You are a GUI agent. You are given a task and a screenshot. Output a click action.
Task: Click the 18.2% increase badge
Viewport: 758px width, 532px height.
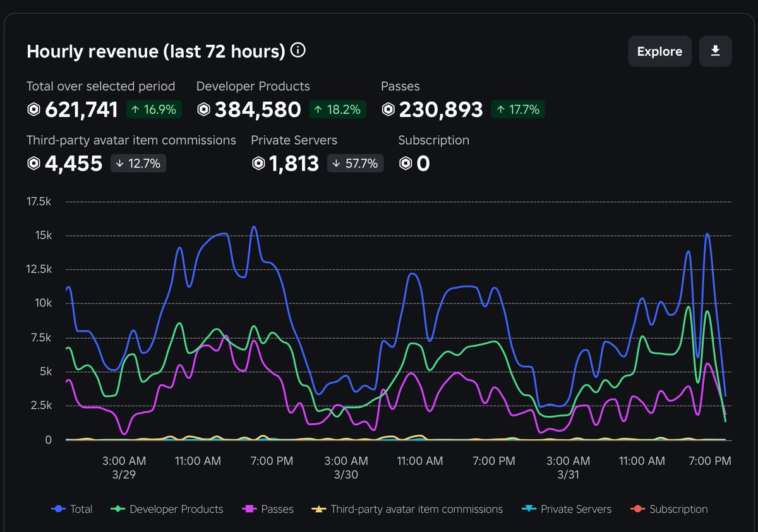click(x=337, y=109)
